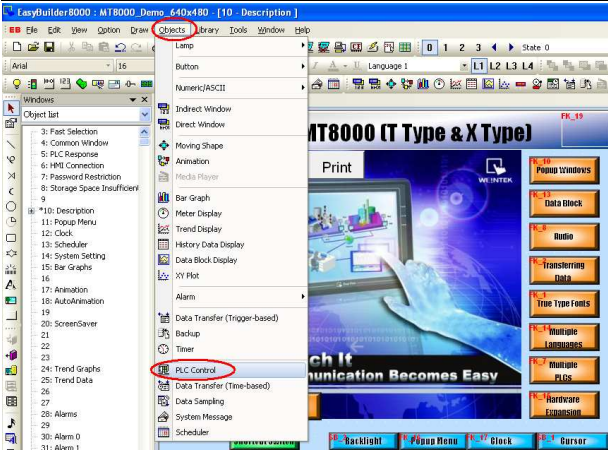The image size is (608, 452).
Task: Select 13: Scheduler in the list
Action: coord(64,244)
